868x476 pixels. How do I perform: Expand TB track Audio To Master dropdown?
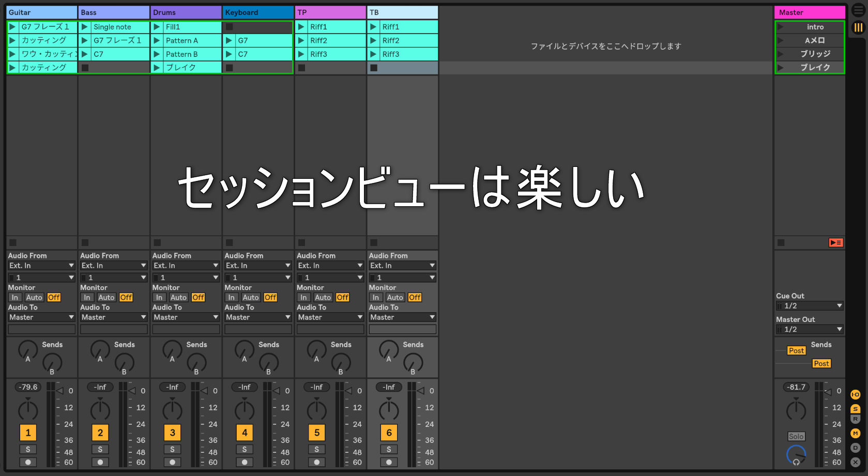(x=402, y=317)
